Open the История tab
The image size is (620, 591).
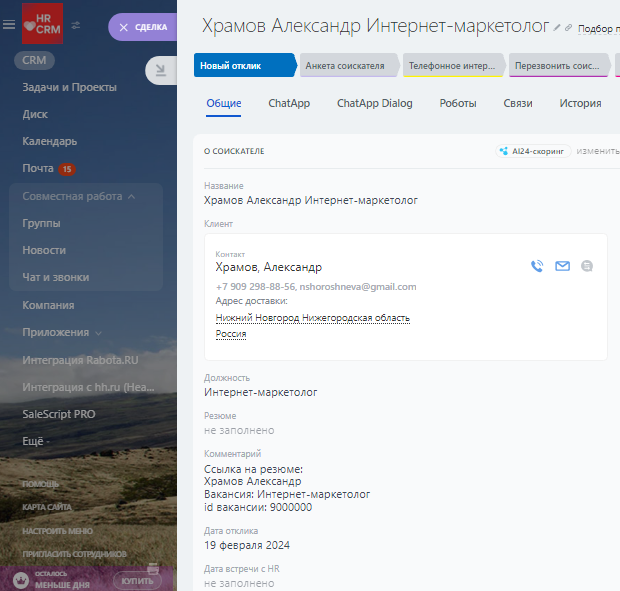click(580, 104)
